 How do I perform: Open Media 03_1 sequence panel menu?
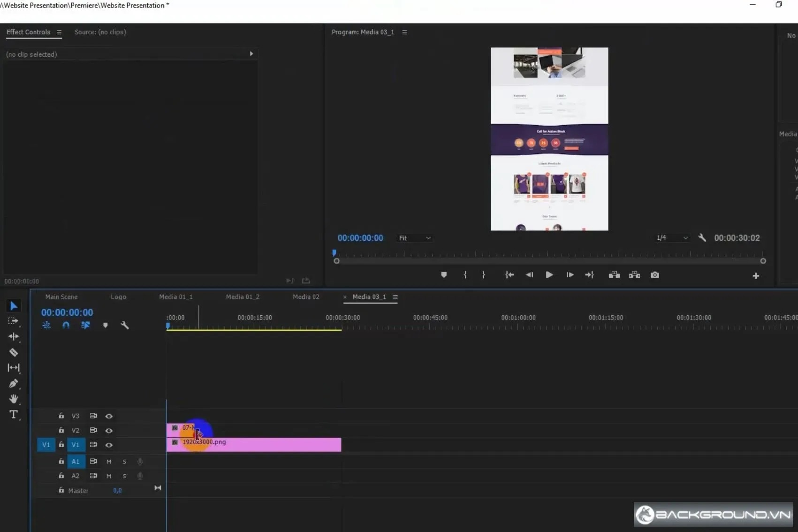pos(395,297)
